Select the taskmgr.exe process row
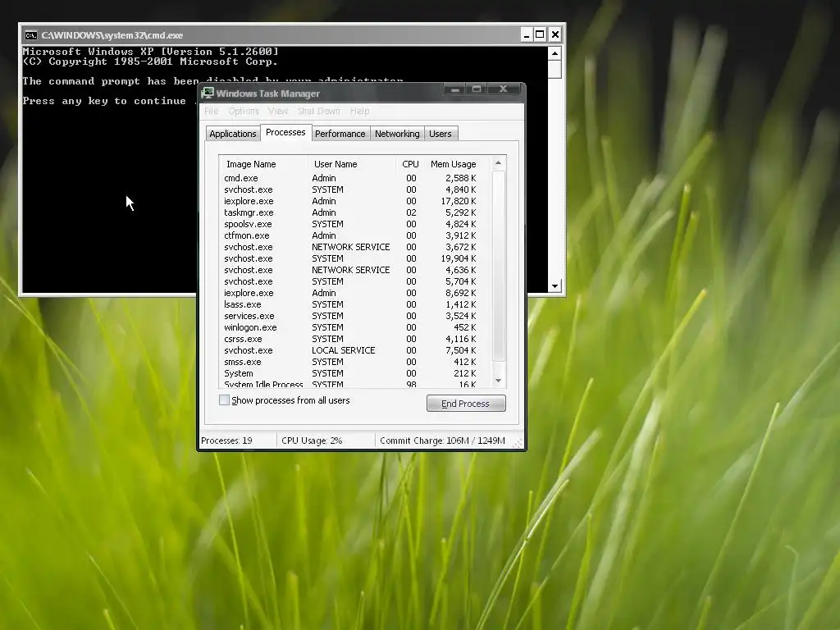Viewport: 840px width, 630px height. pyautogui.click(x=354, y=212)
